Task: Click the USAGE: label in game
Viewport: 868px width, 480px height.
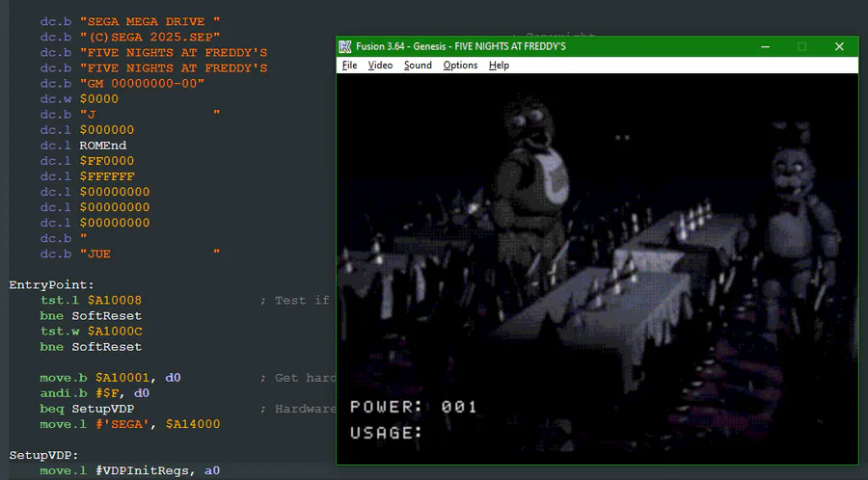Action: pos(386,433)
